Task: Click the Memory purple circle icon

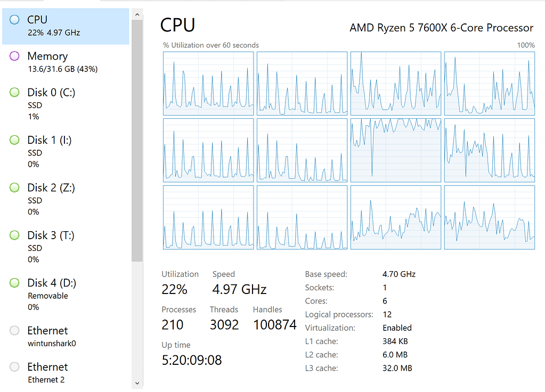Action: point(15,56)
